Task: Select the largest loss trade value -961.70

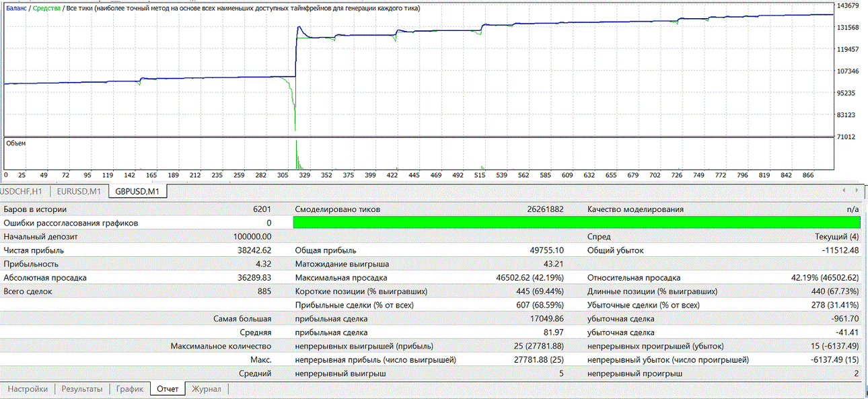Action: click(x=845, y=318)
